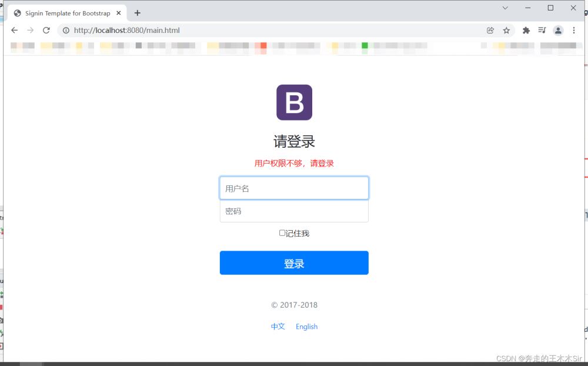Select the Signin Template for Bootstrap tab
The height and width of the screenshot is (366, 588).
(65, 13)
